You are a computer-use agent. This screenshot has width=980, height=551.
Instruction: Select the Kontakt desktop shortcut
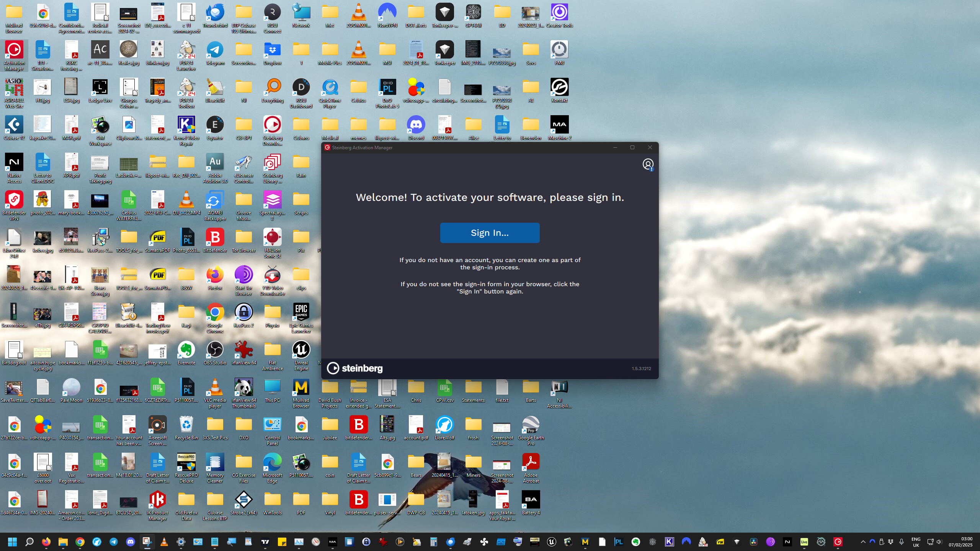[560, 91]
